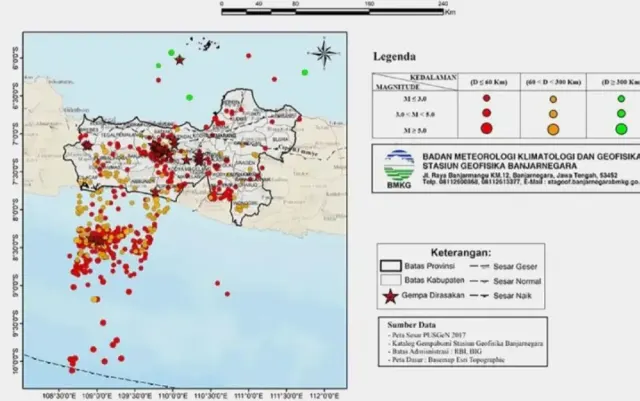Viewport: 640px width, 401px height.
Task: Click the small island cluster north of the map
Action: click(205, 44)
